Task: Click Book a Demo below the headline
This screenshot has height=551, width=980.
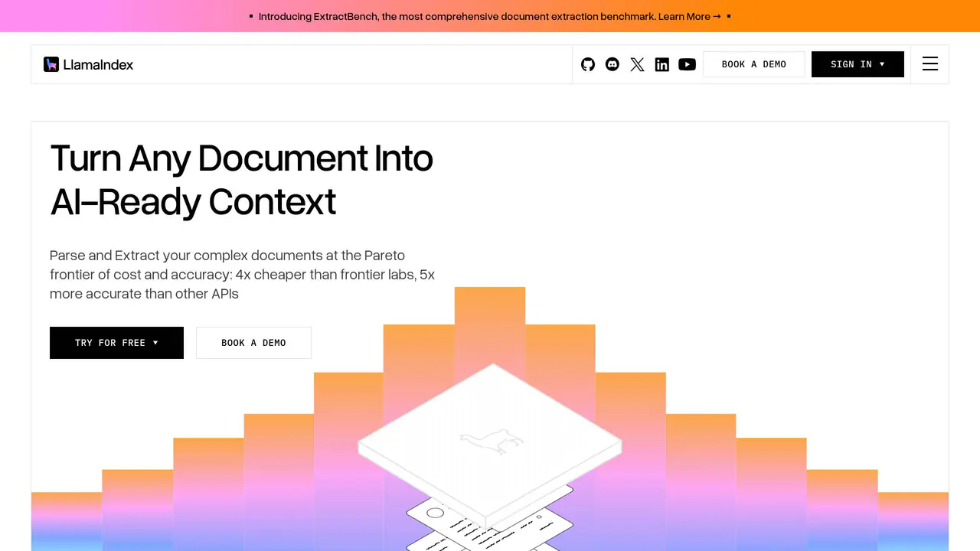Action: 253,343
